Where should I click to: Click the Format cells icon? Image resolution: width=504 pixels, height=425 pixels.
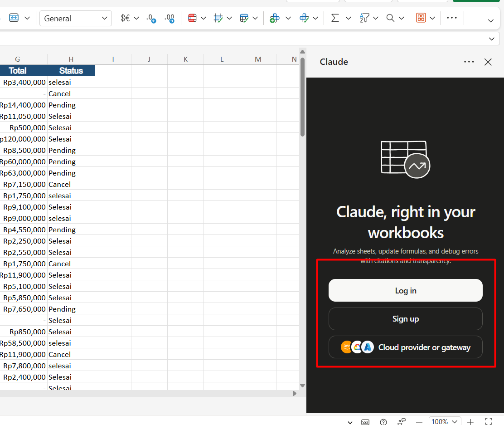coord(304,18)
